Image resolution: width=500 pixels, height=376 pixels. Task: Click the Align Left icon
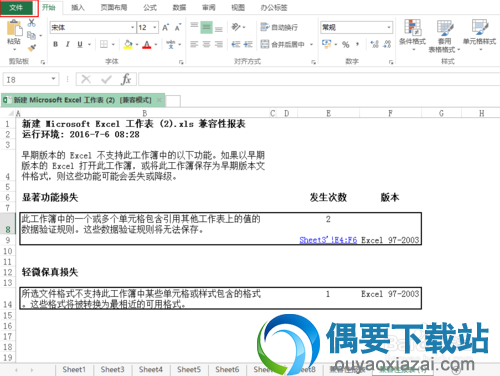point(194,44)
